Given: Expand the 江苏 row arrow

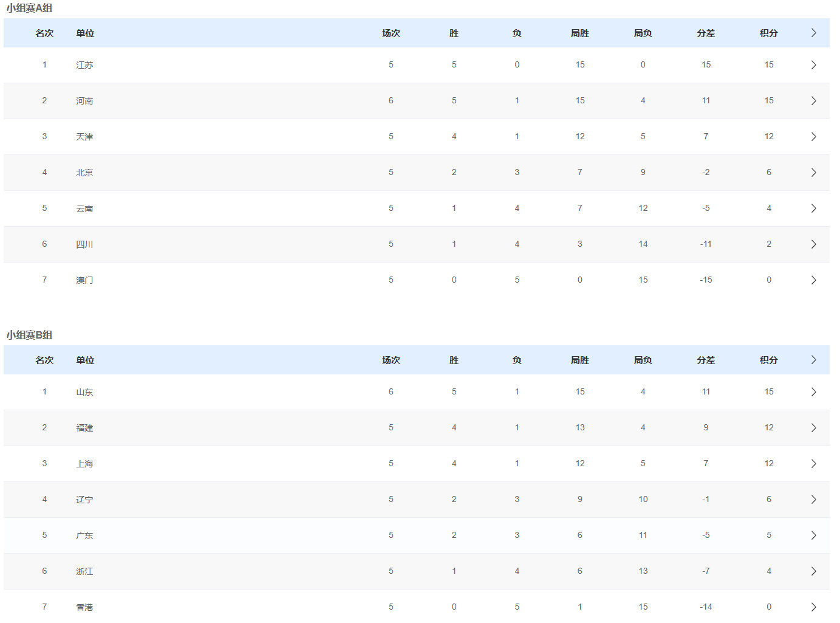Looking at the screenshot, I should 813,65.
